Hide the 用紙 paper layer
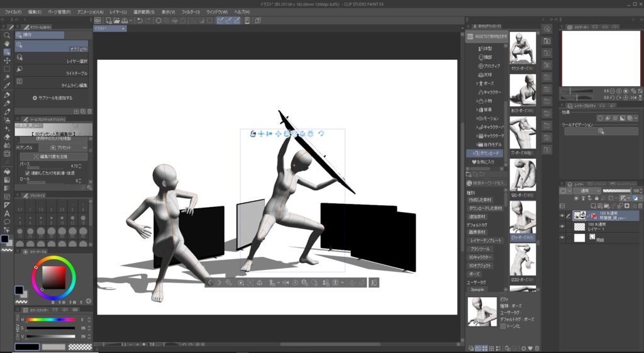The width and height of the screenshot is (644, 353). (562, 237)
